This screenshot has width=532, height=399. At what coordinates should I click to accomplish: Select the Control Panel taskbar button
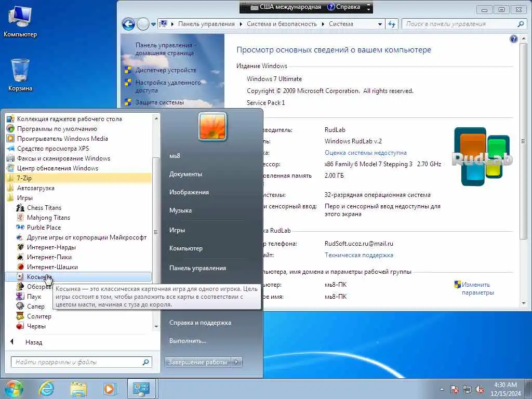(x=141, y=389)
